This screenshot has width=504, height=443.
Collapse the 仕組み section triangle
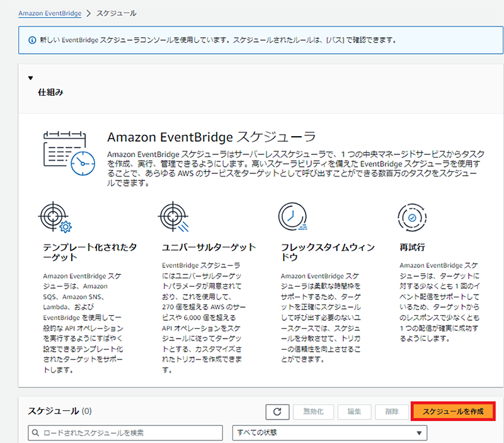tap(30, 78)
